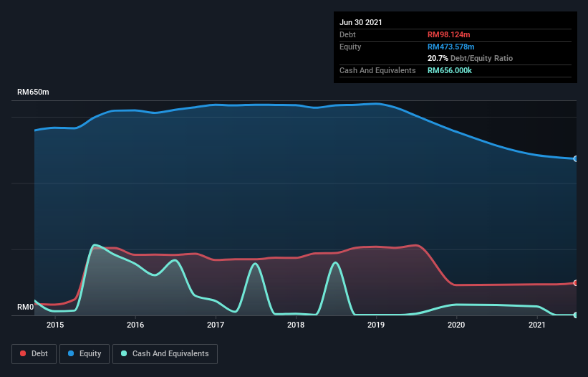Image resolution: width=588 pixels, height=377 pixels.
Task: Click the Debt label in tooltip
Action: [x=347, y=34]
